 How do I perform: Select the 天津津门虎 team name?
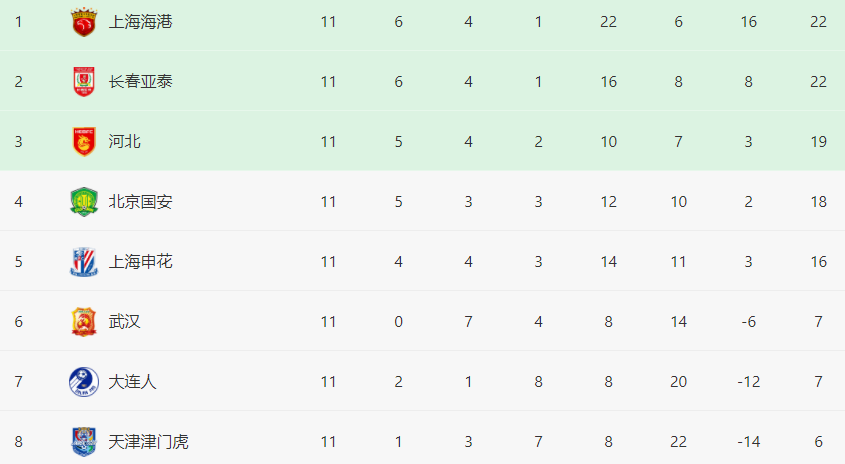point(148,442)
